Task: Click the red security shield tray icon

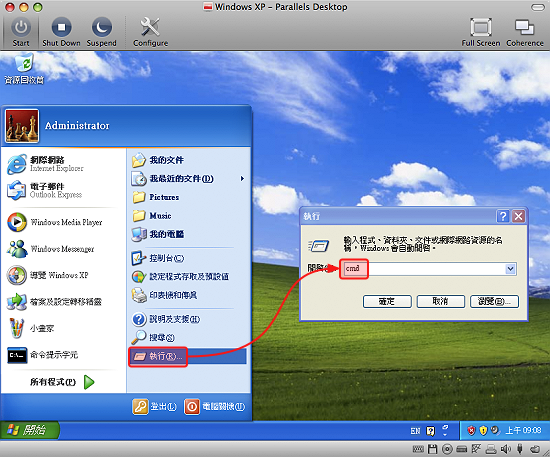Action: [x=471, y=430]
